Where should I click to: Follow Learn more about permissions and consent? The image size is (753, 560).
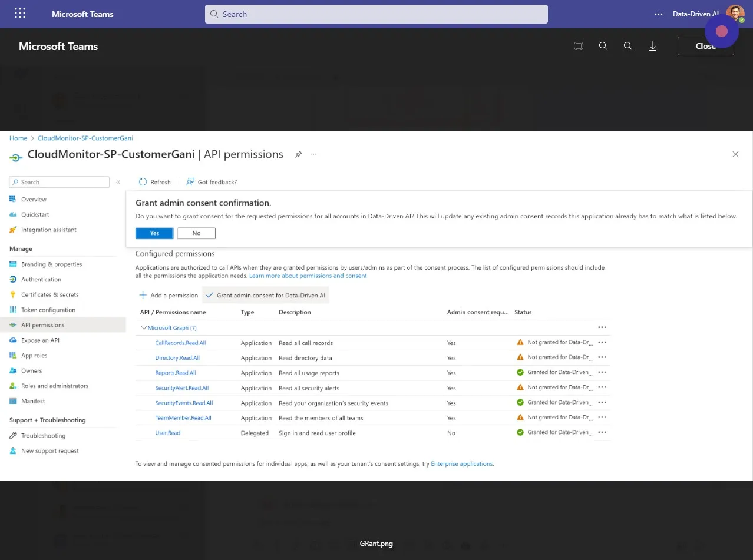pyautogui.click(x=308, y=276)
